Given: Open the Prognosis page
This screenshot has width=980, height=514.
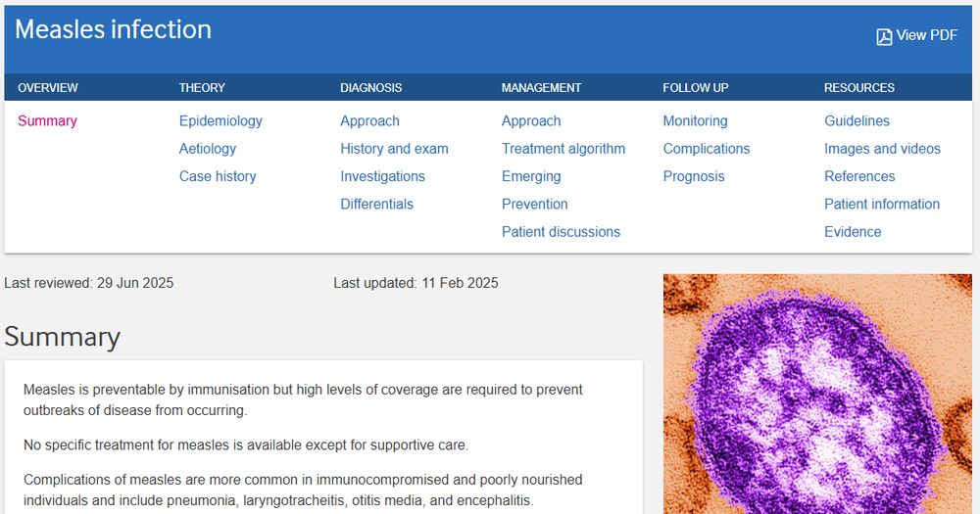Looking at the screenshot, I should coord(694,177).
